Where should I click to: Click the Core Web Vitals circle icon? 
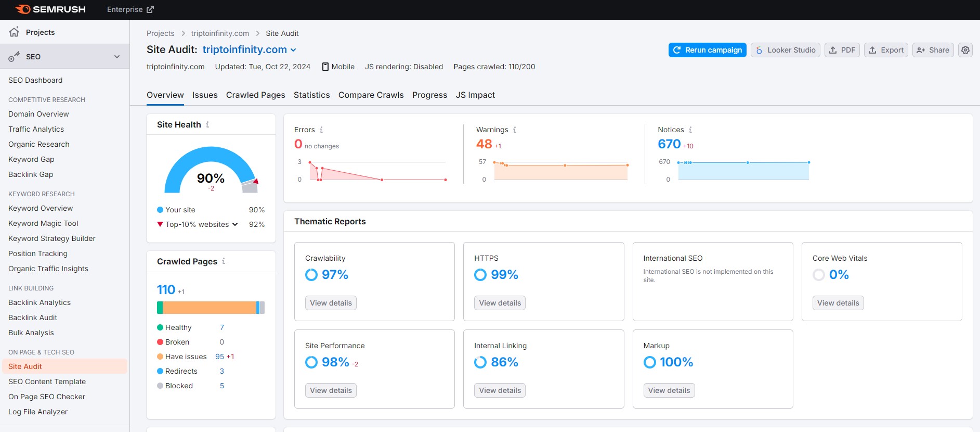(819, 275)
